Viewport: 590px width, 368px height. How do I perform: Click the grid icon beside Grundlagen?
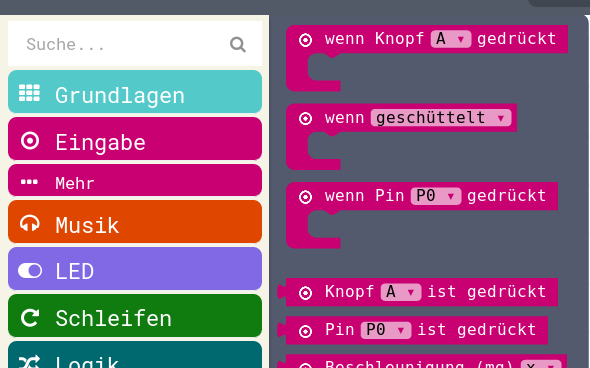click(29, 93)
